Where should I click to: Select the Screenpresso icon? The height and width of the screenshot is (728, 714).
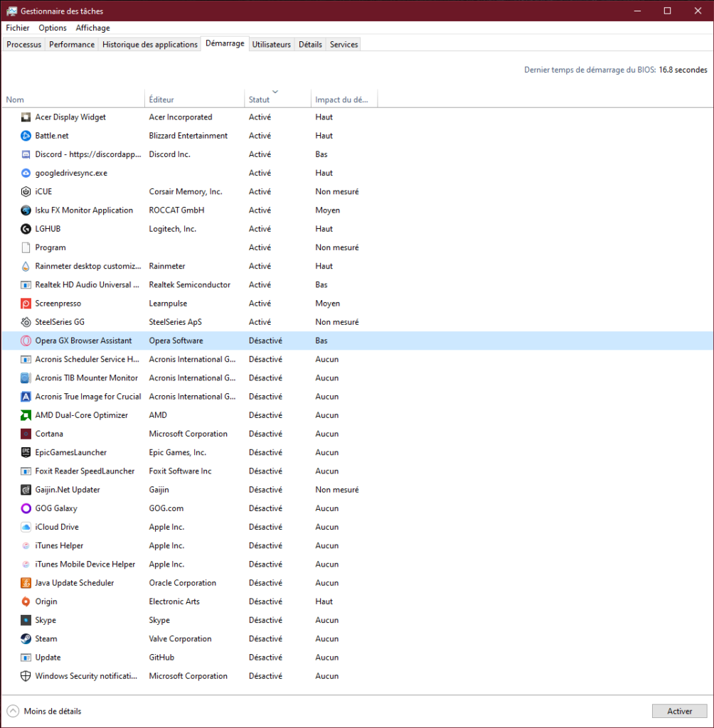click(26, 303)
